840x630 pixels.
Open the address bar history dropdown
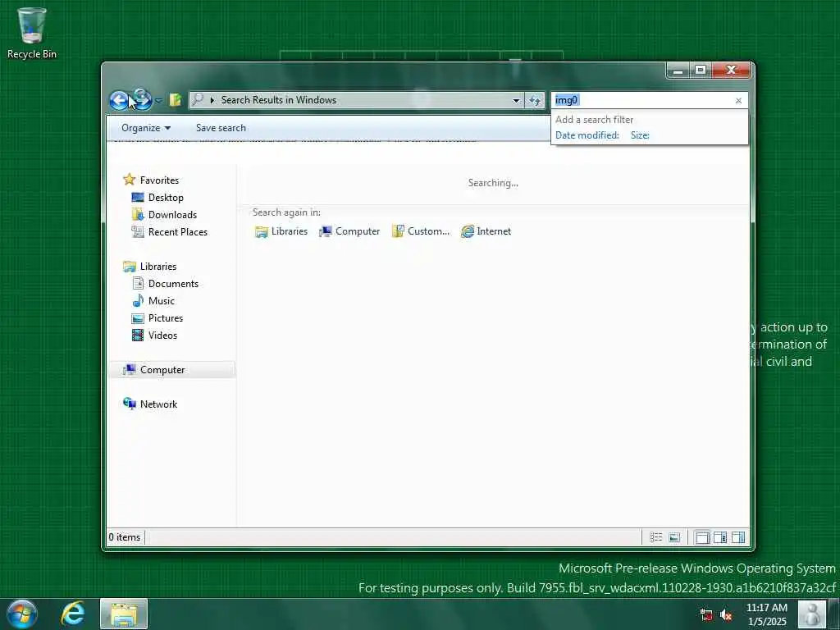(x=516, y=100)
